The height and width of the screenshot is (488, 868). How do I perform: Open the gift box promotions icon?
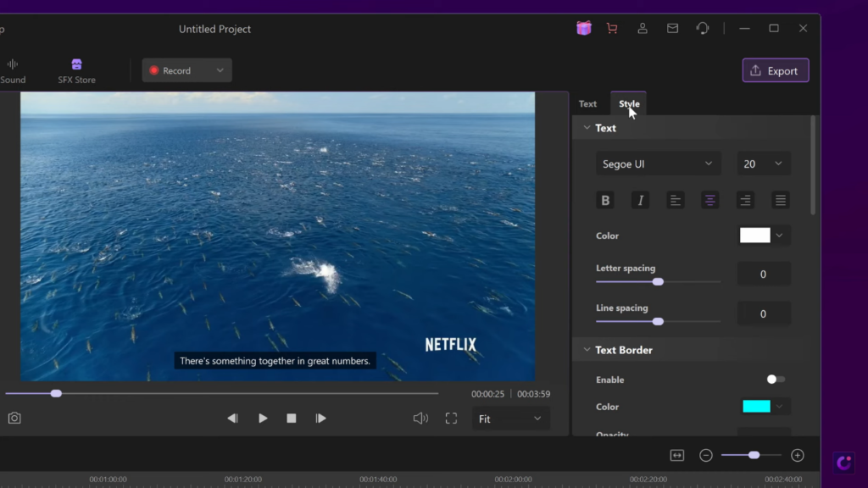[583, 28]
